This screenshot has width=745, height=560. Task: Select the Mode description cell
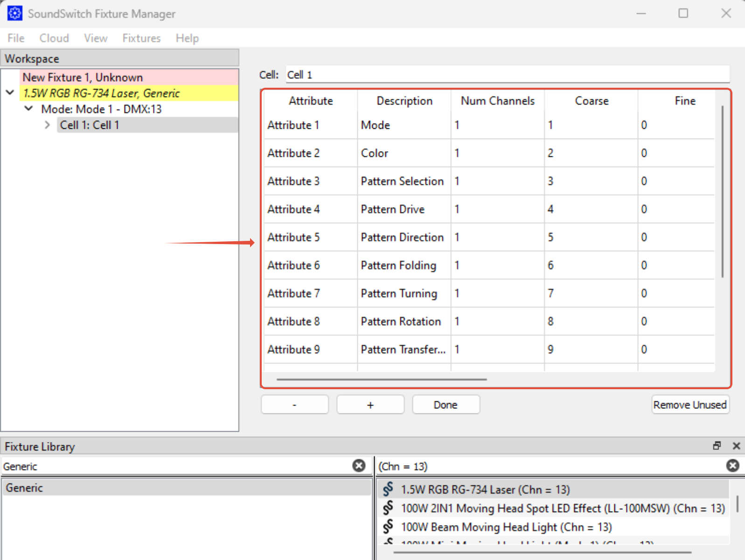[x=404, y=125]
